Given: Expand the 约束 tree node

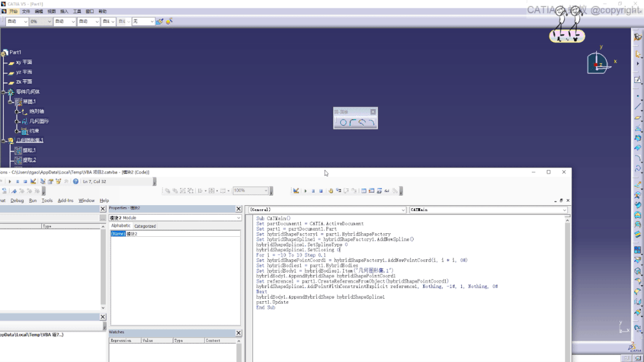Looking at the screenshot, I should [x=17, y=131].
